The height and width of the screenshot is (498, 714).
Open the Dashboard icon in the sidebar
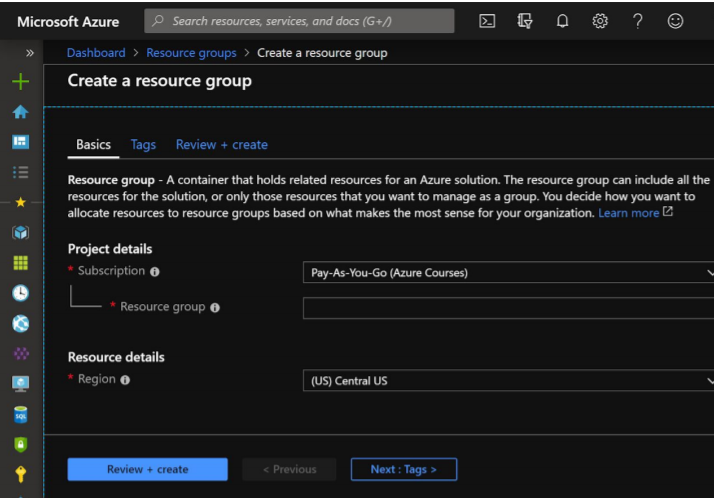pyautogui.click(x=20, y=143)
